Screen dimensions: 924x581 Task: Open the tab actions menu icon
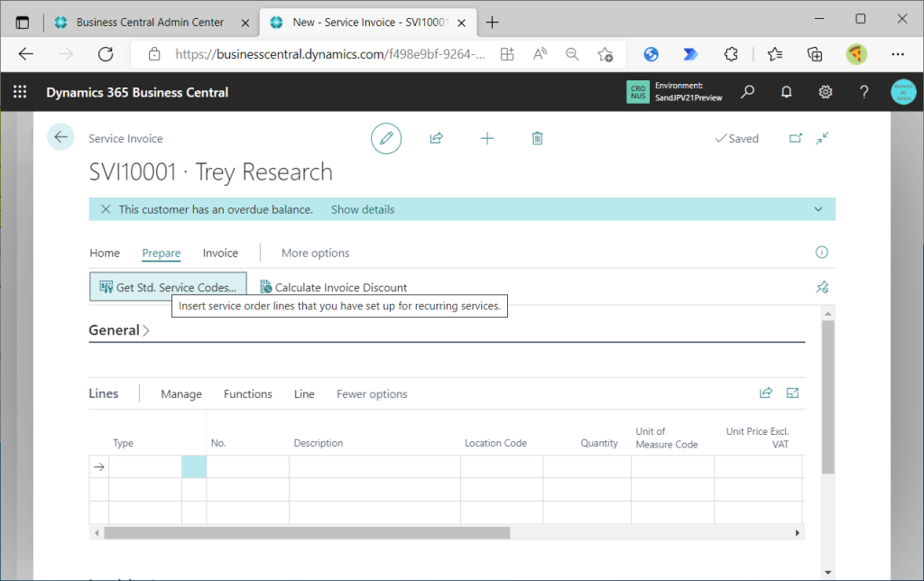[x=23, y=23]
